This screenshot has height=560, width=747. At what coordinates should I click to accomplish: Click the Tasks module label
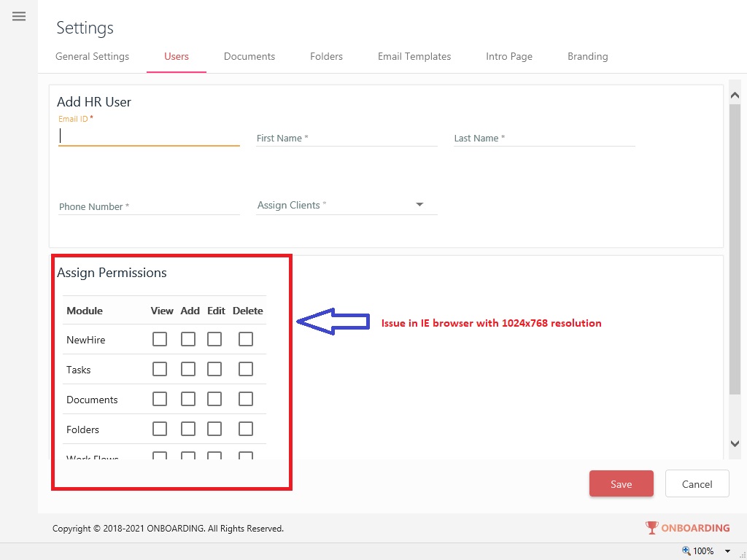coord(79,370)
